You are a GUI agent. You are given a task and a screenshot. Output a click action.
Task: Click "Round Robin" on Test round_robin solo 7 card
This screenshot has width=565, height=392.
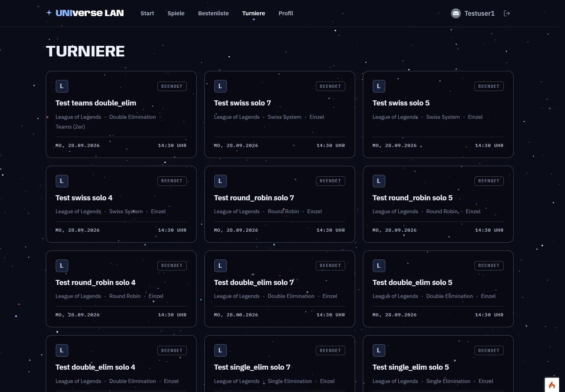[x=283, y=212]
